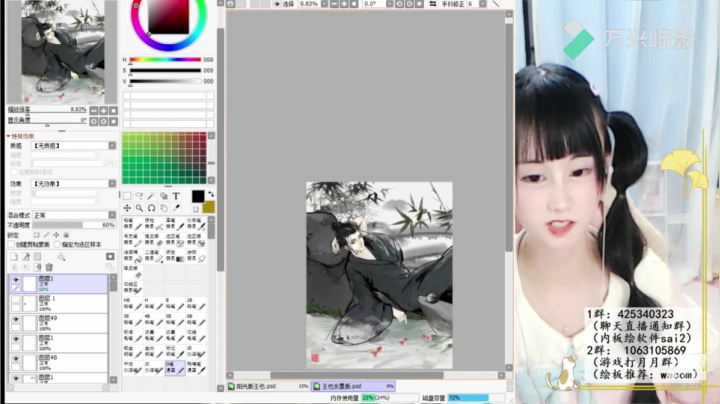Select the rectangular selection tool
Image resolution: width=720 pixels, height=404 pixels.
pos(127,196)
